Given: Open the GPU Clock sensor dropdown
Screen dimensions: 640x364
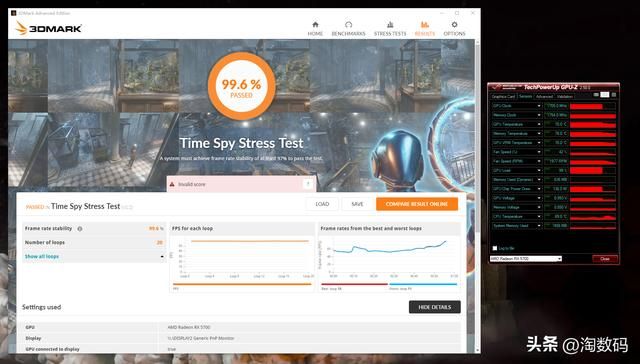Looking at the screenshot, I should [x=539, y=106].
